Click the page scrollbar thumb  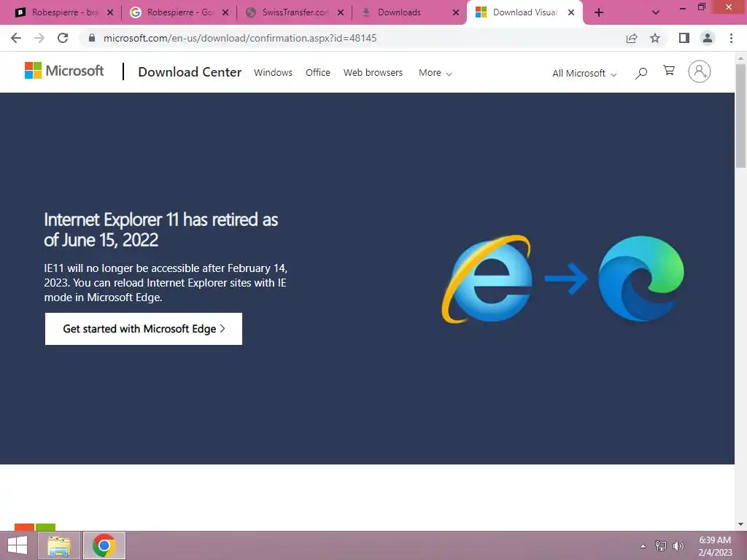(741, 115)
